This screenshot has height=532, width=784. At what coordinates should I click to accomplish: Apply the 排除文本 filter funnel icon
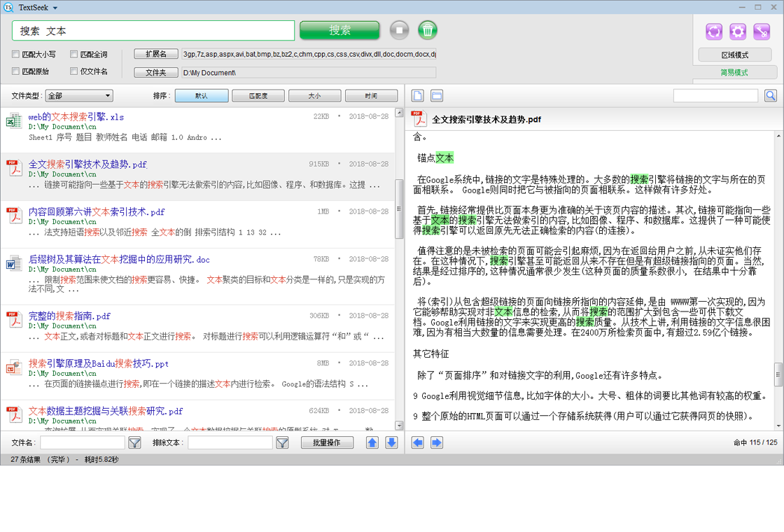(283, 442)
